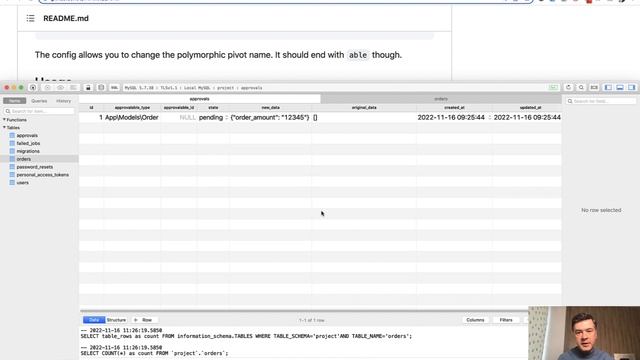The image size is (640, 360).
Task: Open the state enum dropdown arrows after pending
Action: (227, 118)
